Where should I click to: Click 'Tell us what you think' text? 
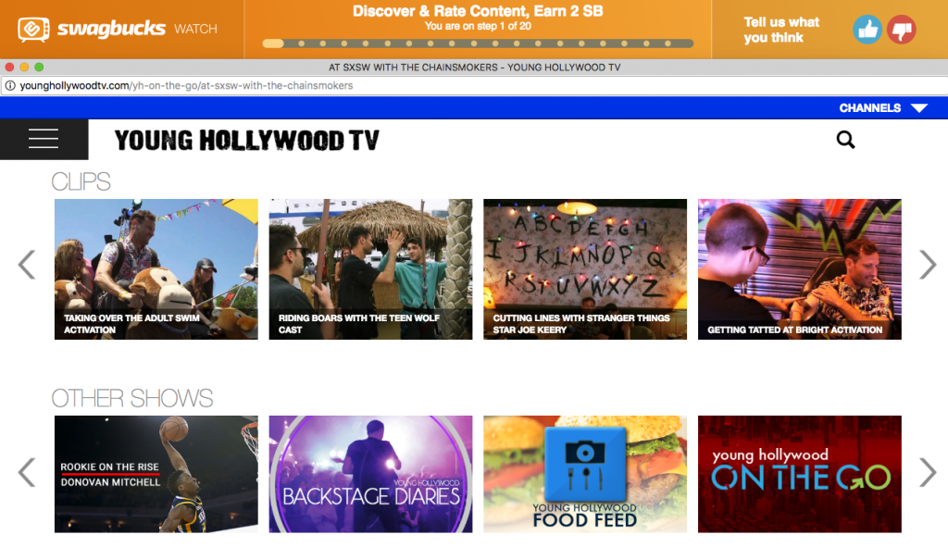(x=781, y=30)
